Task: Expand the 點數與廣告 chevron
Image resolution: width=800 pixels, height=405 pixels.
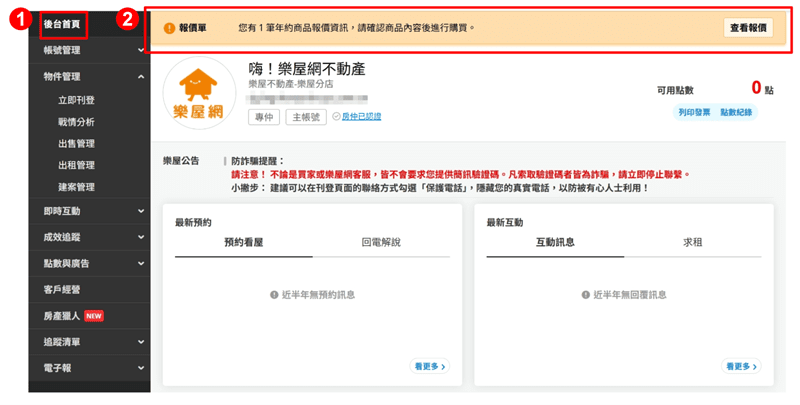Action: (141, 263)
